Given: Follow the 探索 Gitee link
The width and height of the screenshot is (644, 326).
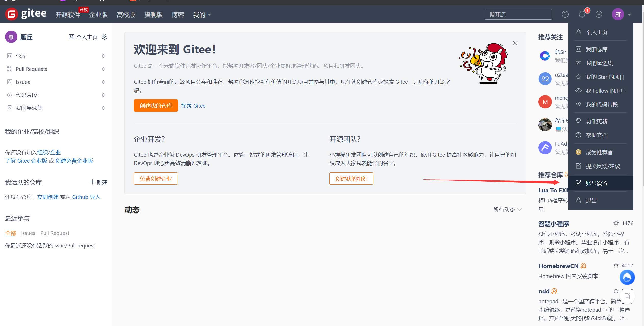Looking at the screenshot, I should pyautogui.click(x=193, y=106).
